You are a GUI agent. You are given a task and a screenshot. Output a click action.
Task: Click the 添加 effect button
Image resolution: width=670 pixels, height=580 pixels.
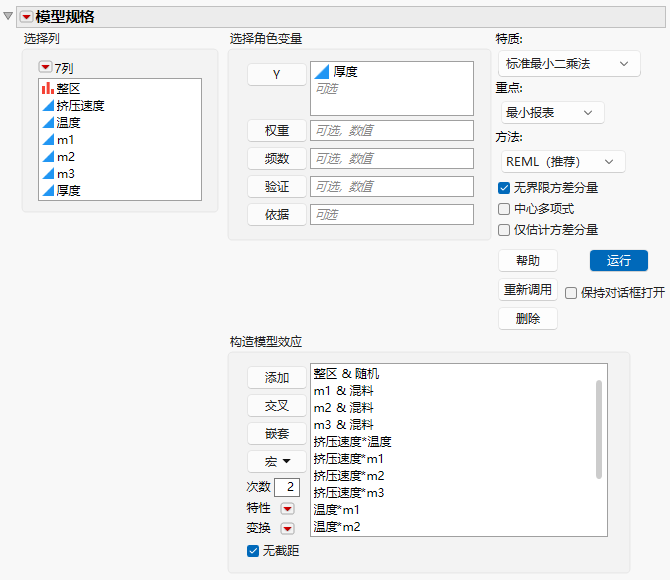click(x=276, y=377)
